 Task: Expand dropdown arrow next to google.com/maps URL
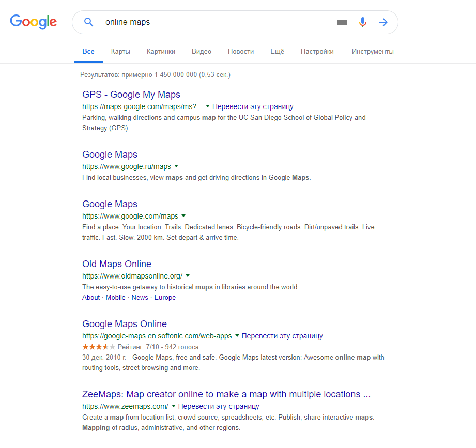pos(183,216)
